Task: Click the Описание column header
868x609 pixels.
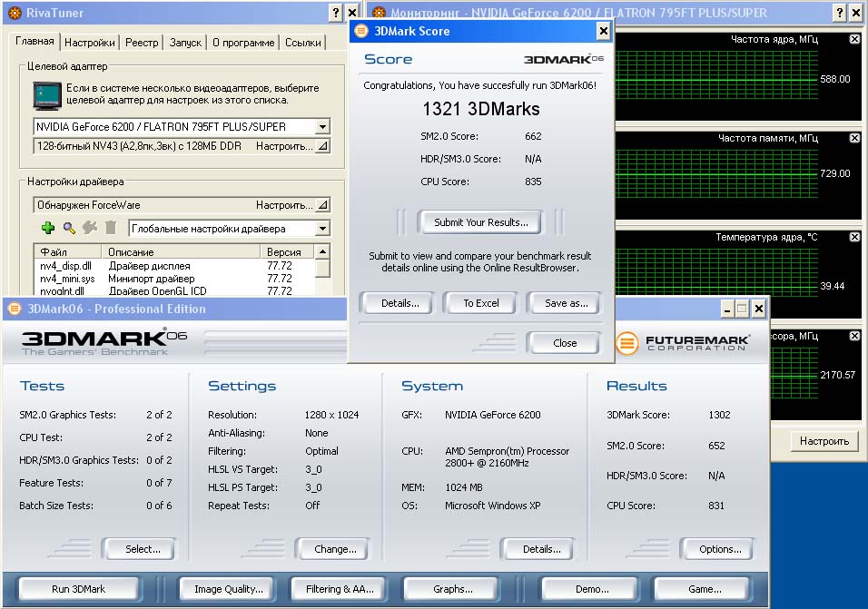Action: [x=181, y=251]
